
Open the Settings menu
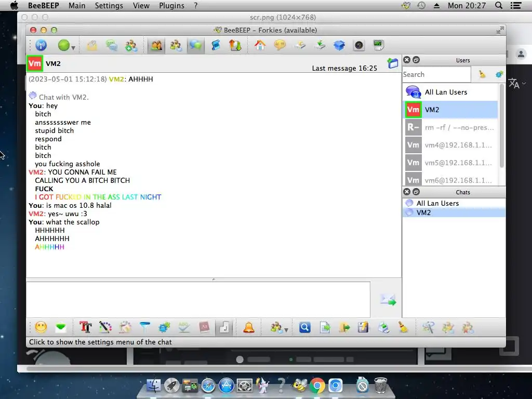tap(109, 5)
